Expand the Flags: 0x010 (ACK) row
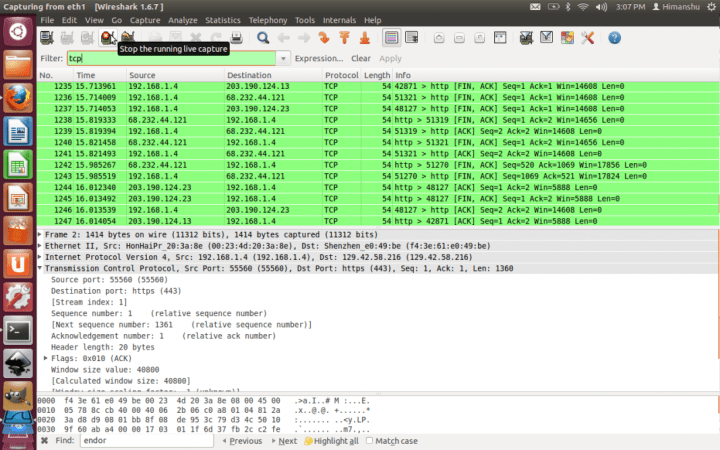This screenshot has width=720, height=450. (45, 358)
